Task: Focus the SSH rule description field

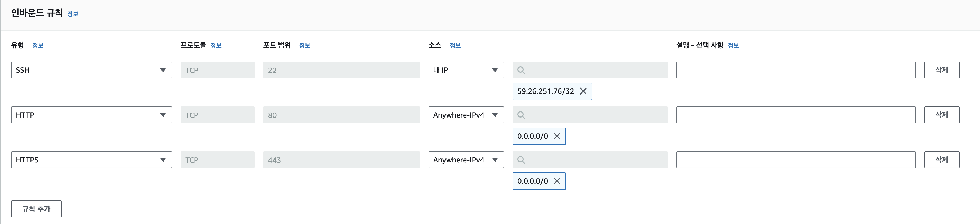Action: pyautogui.click(x=796, y=70)
